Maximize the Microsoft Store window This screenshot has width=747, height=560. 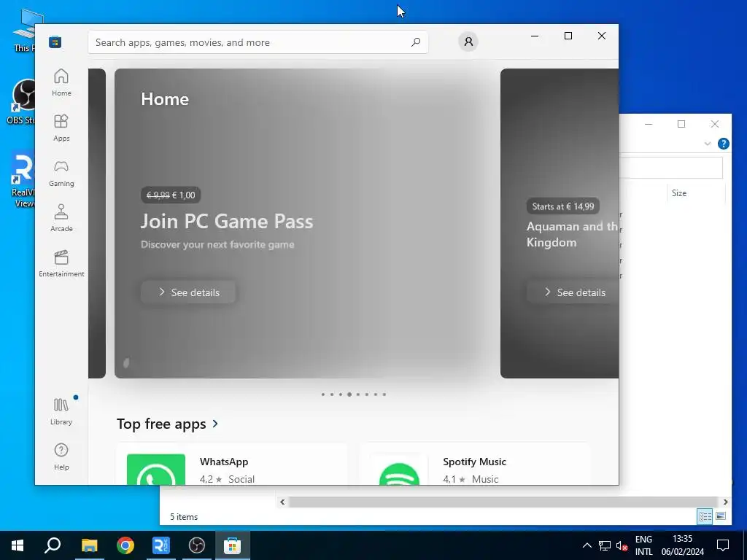tap(568, 36)
